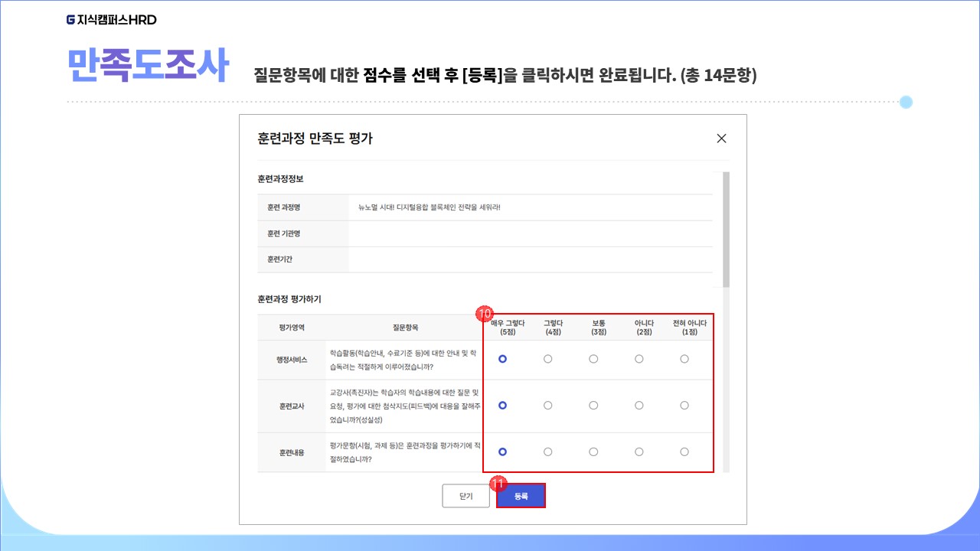Select 보통 (3점) for 훈련교사 question
This screenshot has height=551, width=980.
[593, 406]
